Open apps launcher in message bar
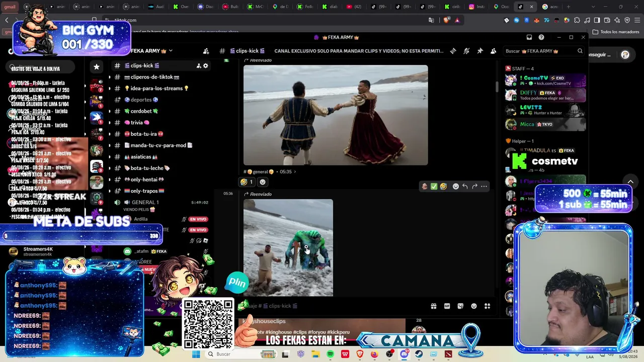The image size is (644, 362). pyautogui.click(x=487, y=306)
